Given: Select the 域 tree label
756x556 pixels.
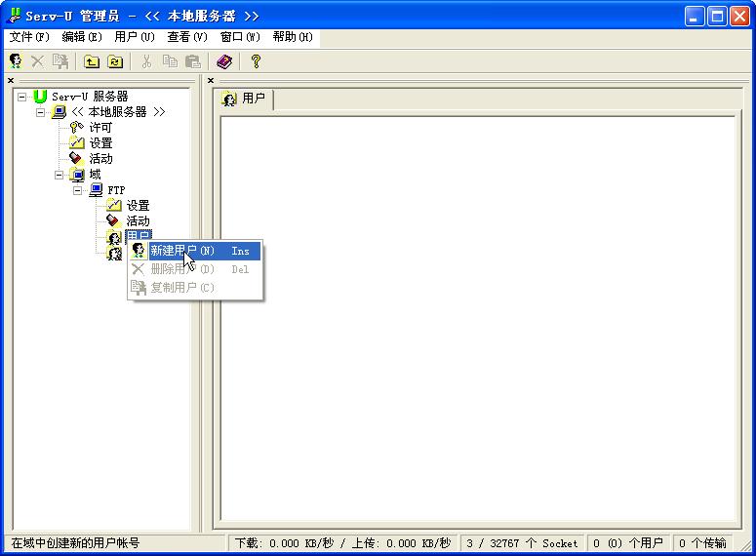Looking at the screenshot, I should tap(95, 174).
